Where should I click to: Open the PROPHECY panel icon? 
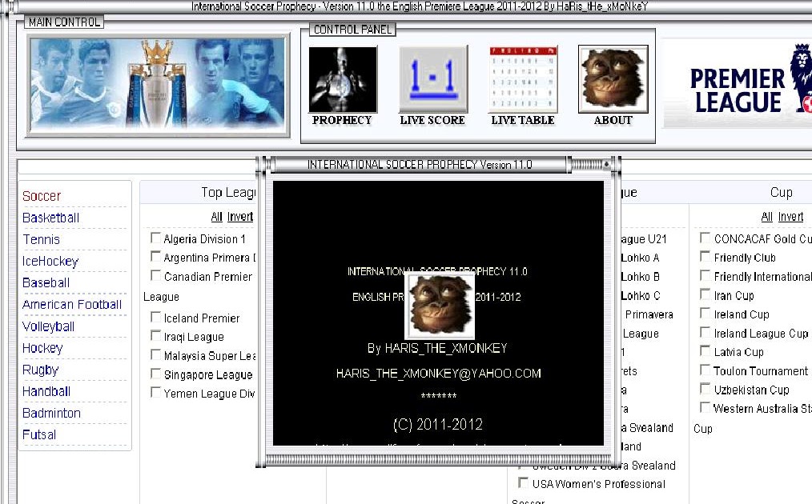click(x=342, y=79)
